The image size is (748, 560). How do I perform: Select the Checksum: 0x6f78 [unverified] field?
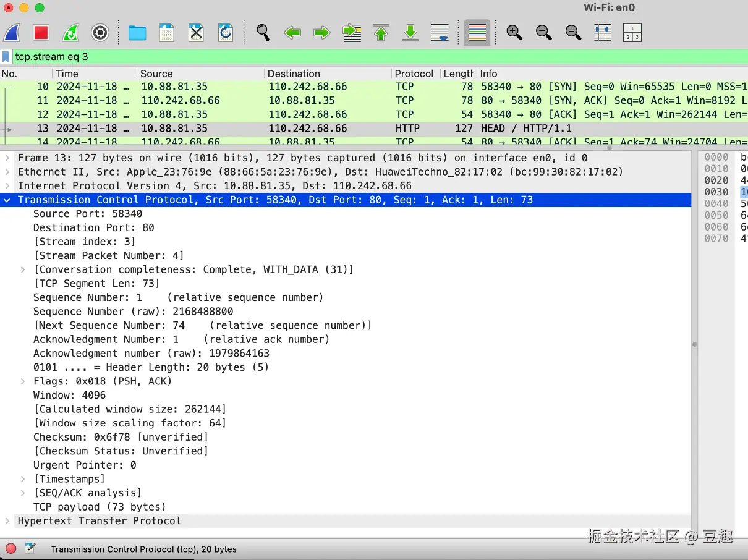click(x=121, y=437)
